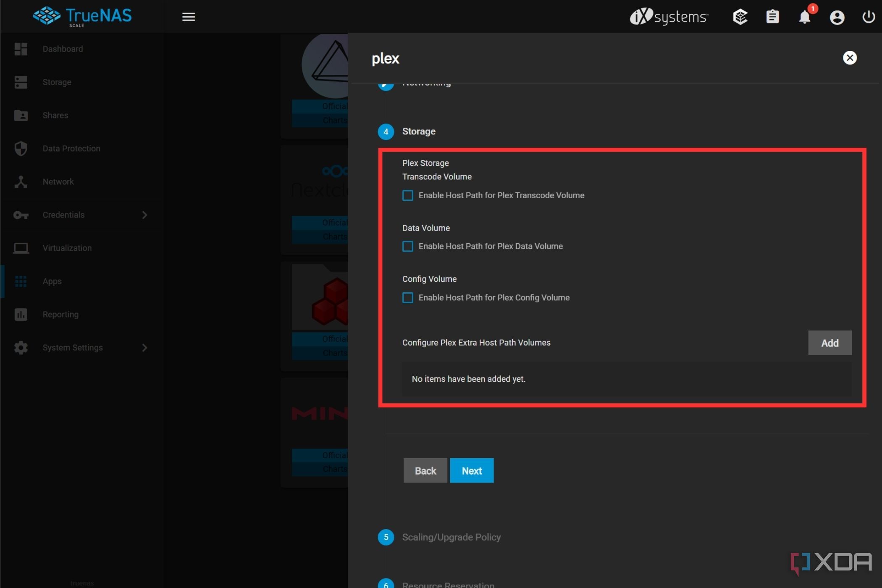Open the user account settings icon
Viewport: 882px width, 588px height.
pos(837,17)
